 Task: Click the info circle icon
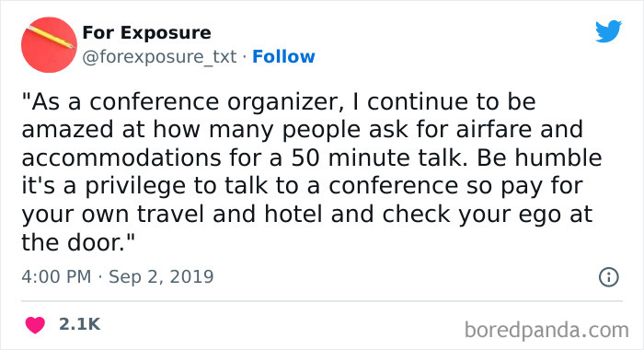608,277
